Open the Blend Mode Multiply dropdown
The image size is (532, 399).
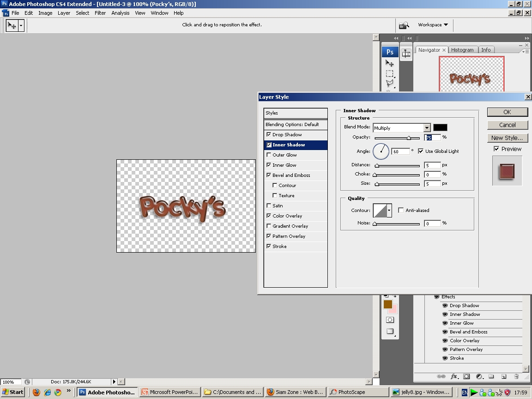(427, 128)
